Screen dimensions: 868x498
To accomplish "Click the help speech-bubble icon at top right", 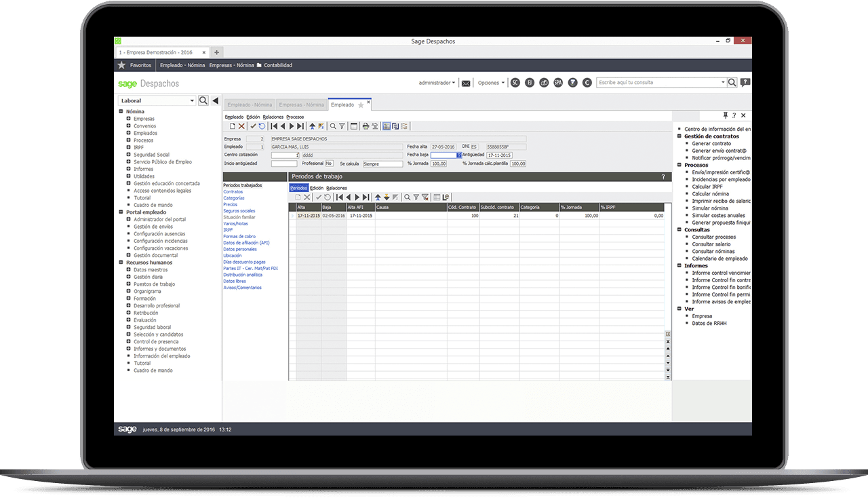I will coord(745,83).
